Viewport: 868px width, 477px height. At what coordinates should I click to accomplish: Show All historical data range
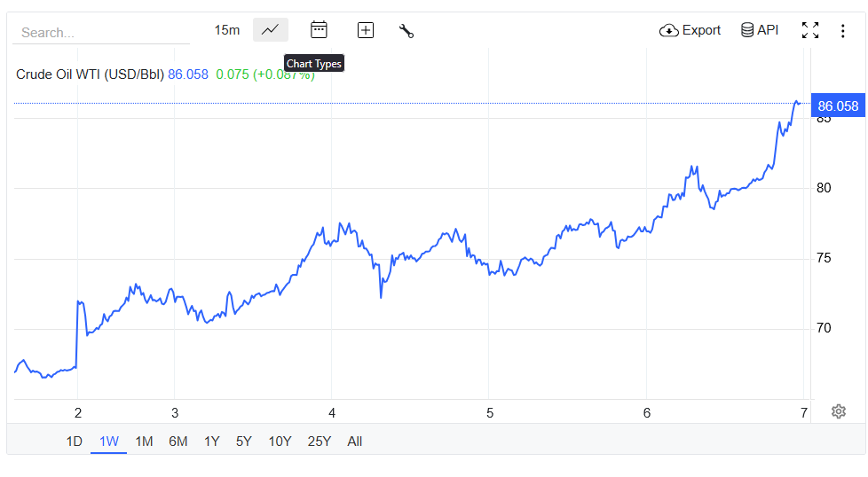click(355, 441)
